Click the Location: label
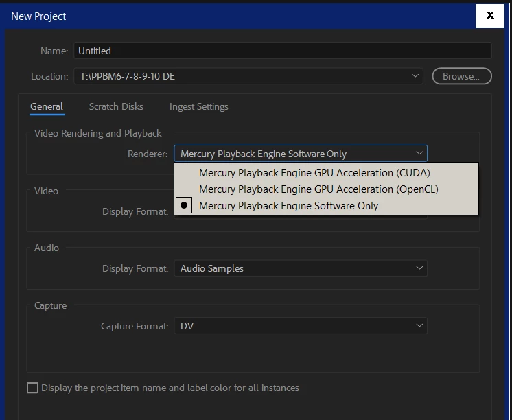The image size is (512, 420). pos(49,76)
